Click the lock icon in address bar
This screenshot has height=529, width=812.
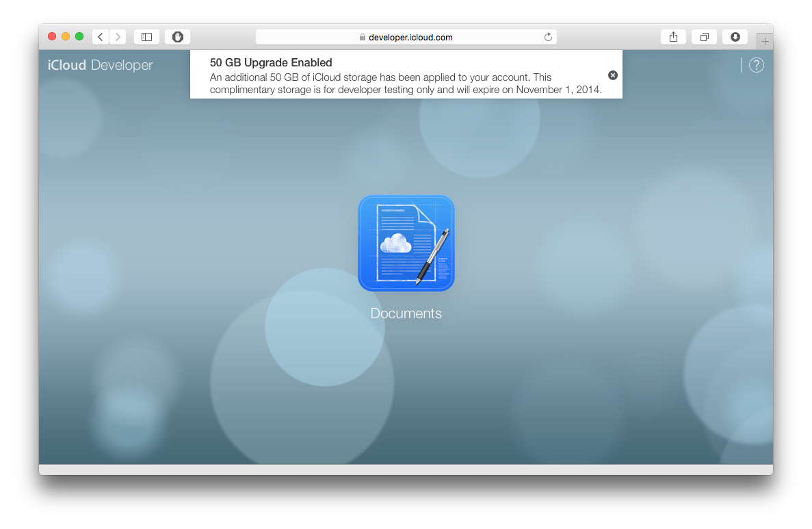(363, 38)
